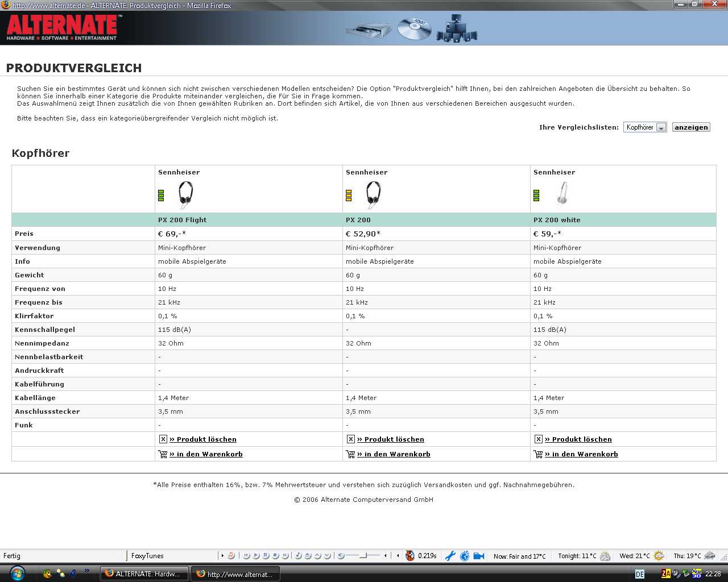
Task: Switch to ALTERNATE. Hardw... taskbar window
Action: click(x=143, y=573)
